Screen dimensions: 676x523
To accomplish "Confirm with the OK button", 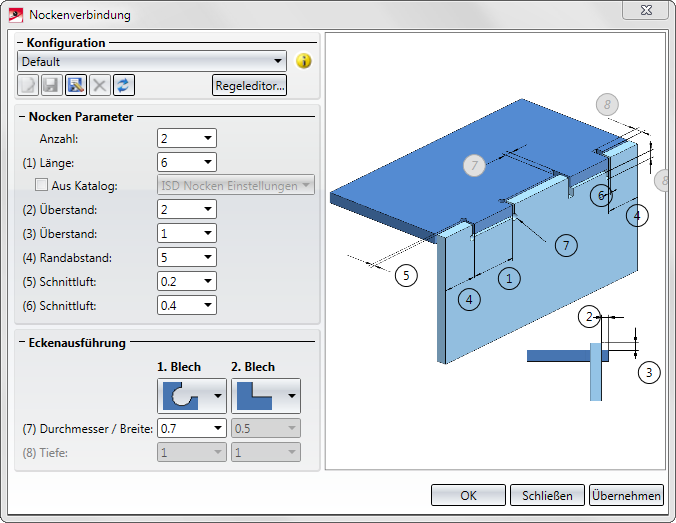I will coord(468,495).
